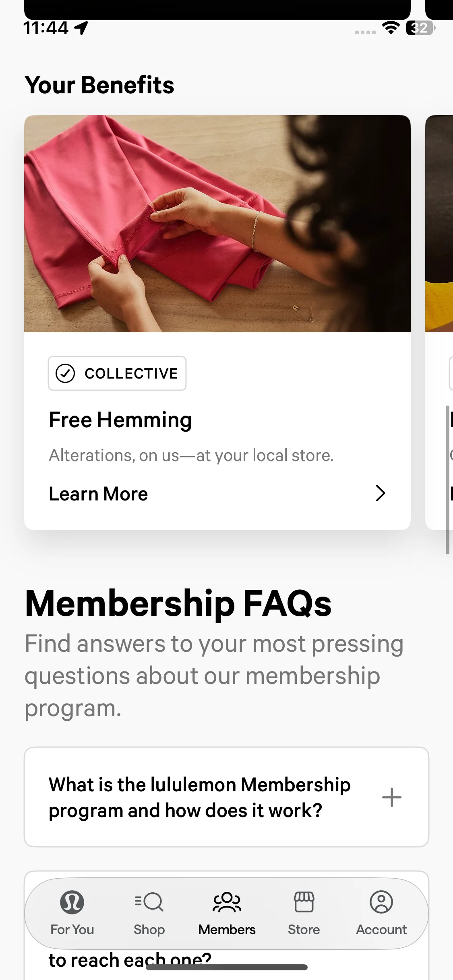Tap the next benefit card peeking at right
This screenshot has height=980, width=453.
click(x=440, y=322)
